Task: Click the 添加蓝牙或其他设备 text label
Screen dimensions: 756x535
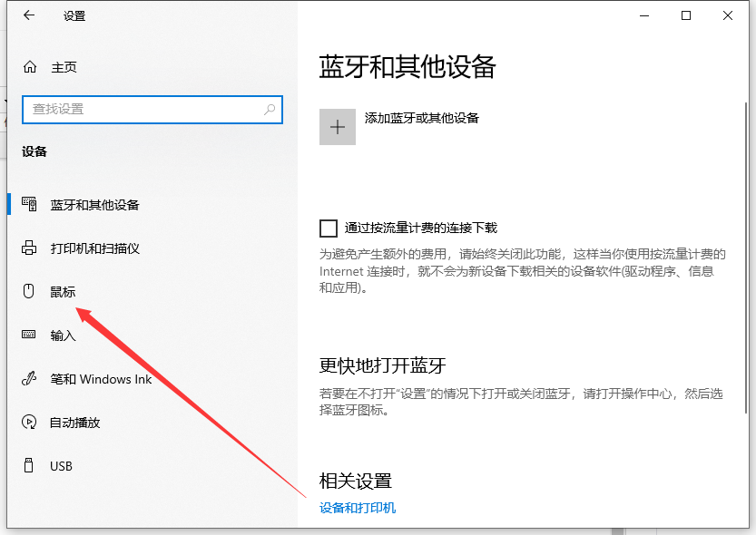Action: point(421,118)
